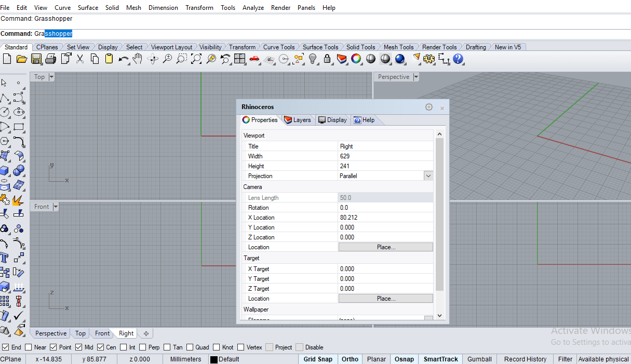Switch to the Display panel tab
This screenshot has width=631, height=364.
[x=332, y=120]
